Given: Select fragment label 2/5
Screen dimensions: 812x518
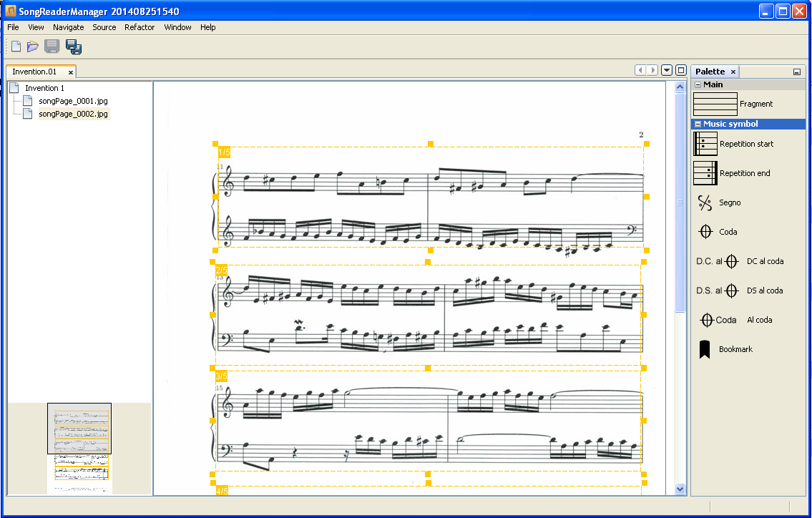Looking at the screenshot, I should click(x=221, y=270).
